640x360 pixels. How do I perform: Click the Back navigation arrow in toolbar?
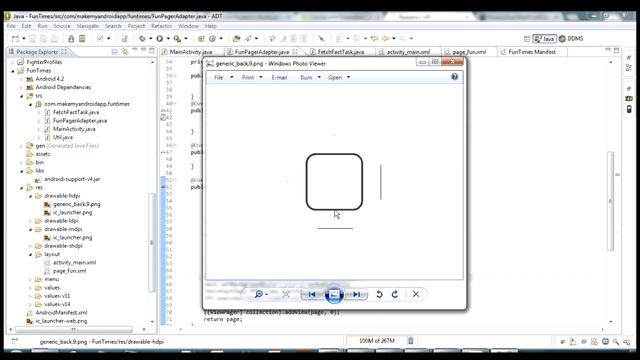pos(385,39)
